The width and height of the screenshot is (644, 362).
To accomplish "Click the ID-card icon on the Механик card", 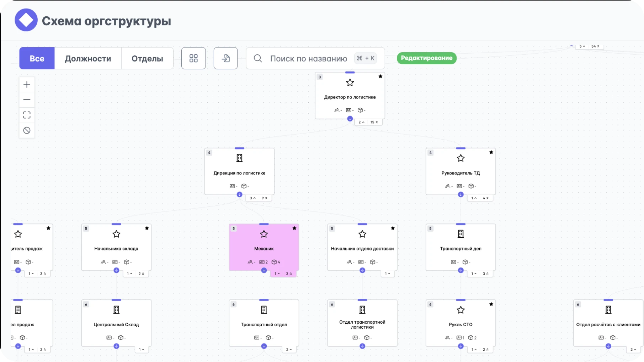I will pyautogui.click(x=262, y=262).
